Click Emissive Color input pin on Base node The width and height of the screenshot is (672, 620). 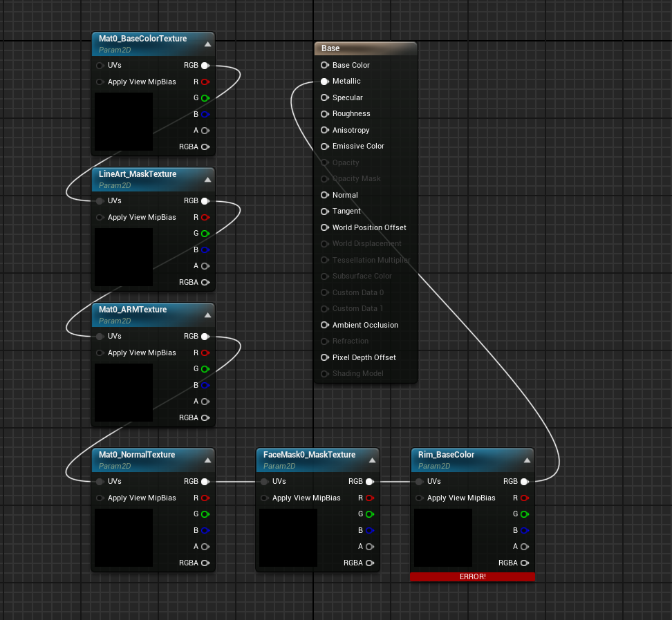coord(325,147)
